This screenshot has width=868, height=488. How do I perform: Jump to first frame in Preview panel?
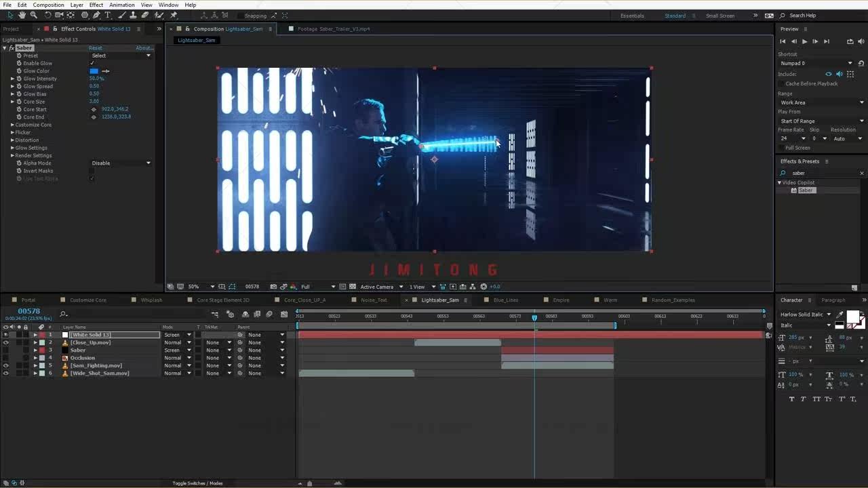783,41
